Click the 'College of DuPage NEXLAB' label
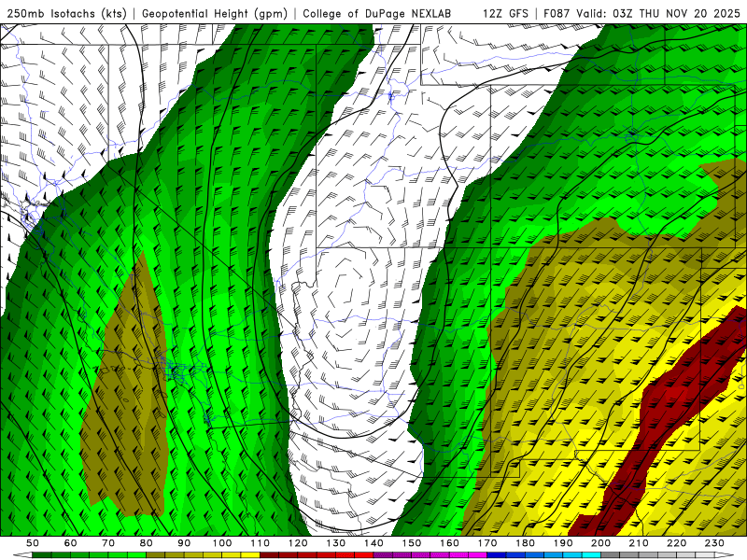This screenshot has height=560, width=747. [376, 13]
